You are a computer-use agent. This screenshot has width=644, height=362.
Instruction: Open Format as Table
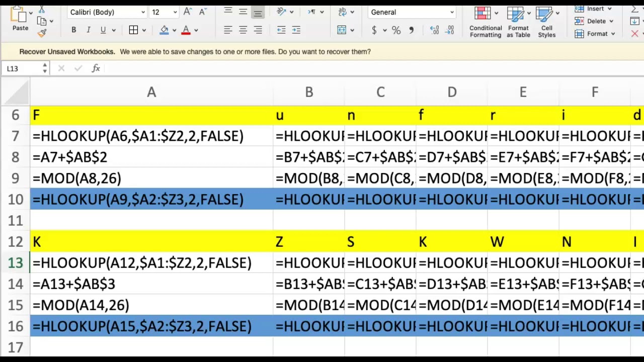[x=518, y=22]
